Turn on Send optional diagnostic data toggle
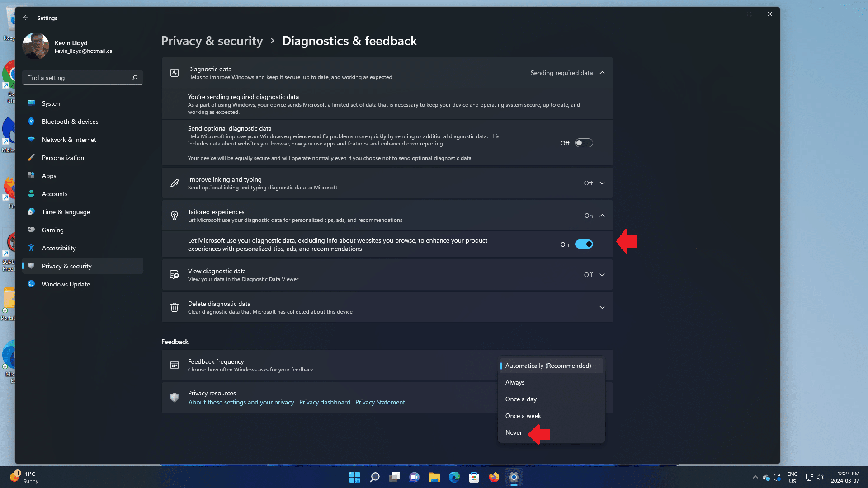 pyautogui.click(x=584, y=143)
